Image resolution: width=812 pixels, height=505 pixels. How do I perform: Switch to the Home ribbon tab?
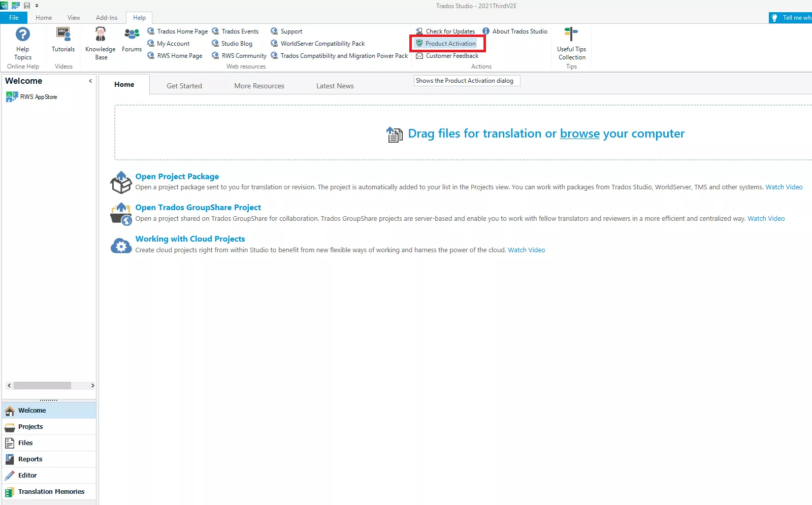(44, 18)
